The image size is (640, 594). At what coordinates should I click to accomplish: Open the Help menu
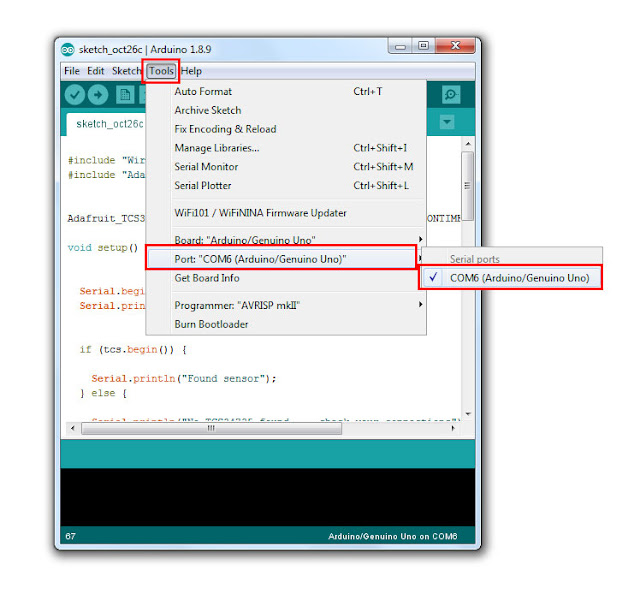pos(191,71)
